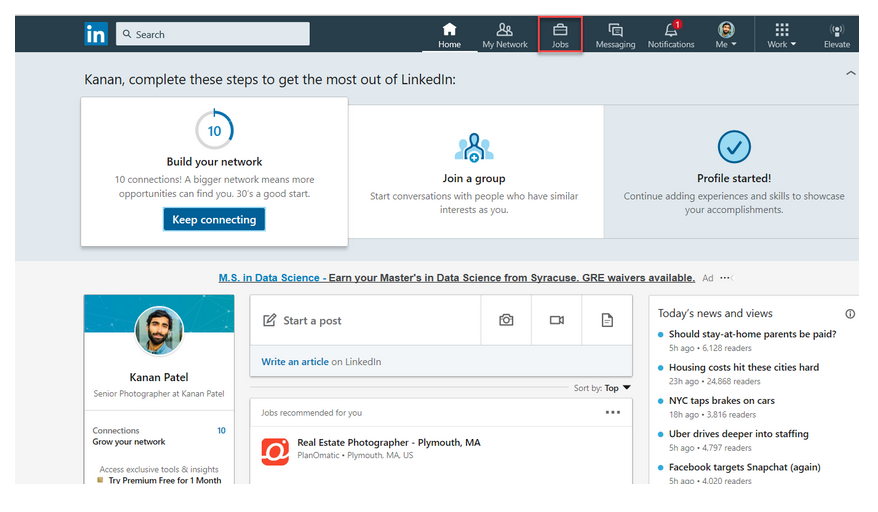Click the info icon beside Today's news
Image resolution: width=878 pixels, height=512 pixels.
coord(850,314)
